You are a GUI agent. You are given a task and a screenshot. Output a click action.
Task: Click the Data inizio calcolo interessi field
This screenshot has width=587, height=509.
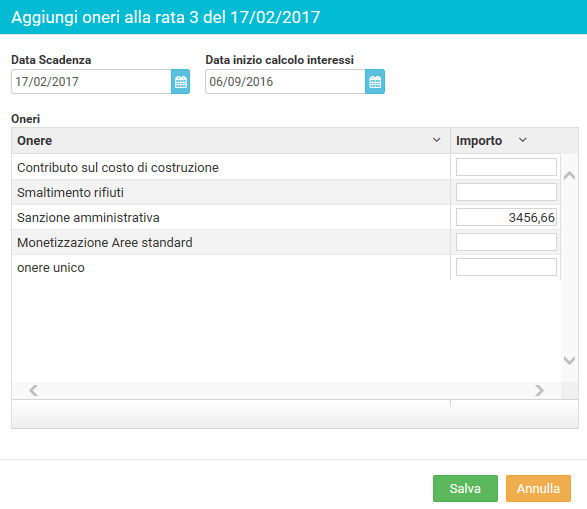[285, 82]
